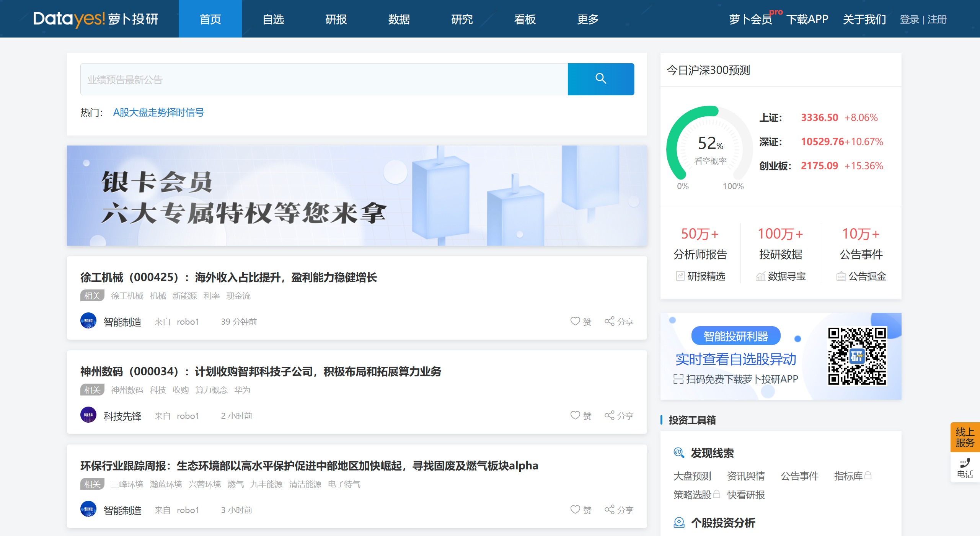
Task: Toggle the 赞 heart on the 神州数码 article
Action: tap(575, 415)
